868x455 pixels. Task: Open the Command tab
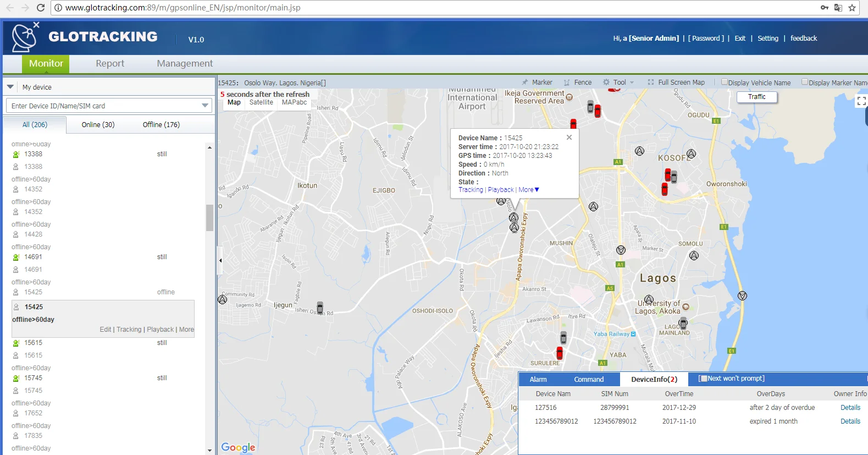[589, 380]
